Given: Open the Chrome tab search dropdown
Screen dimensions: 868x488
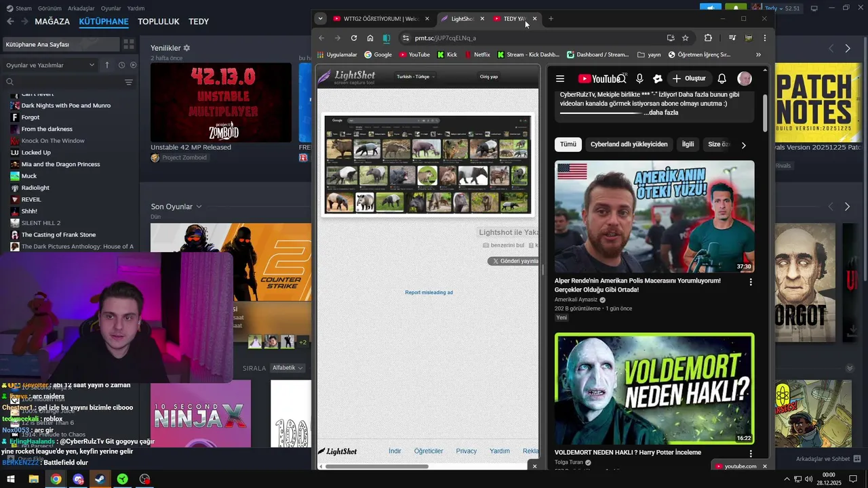Looking at the screenshot, I should tap(321, 18).
